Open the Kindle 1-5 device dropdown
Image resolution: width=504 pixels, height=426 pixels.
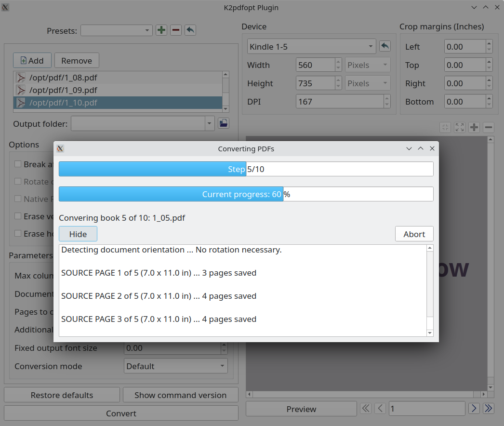tap(311, 47)
